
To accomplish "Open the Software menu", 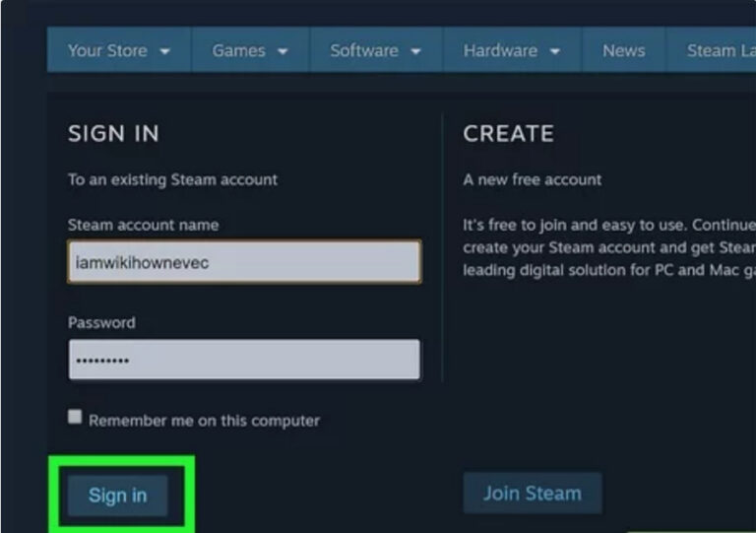I will tap(364, 50).
